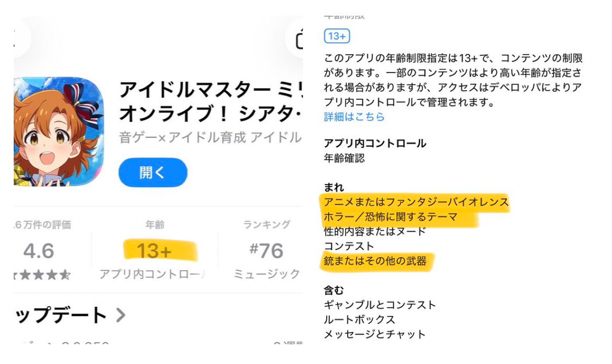This screenshot has width=612, height=364.
Task: Open the 詳細はこちら link
Action: pyautogui.click(x=354, y=117)
